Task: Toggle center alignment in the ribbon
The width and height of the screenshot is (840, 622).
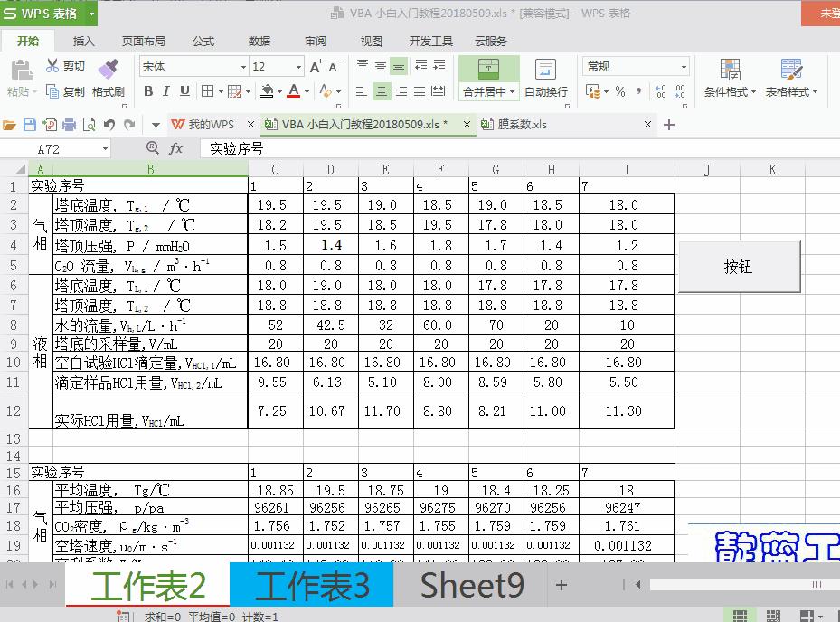Action: click(381, 89)
